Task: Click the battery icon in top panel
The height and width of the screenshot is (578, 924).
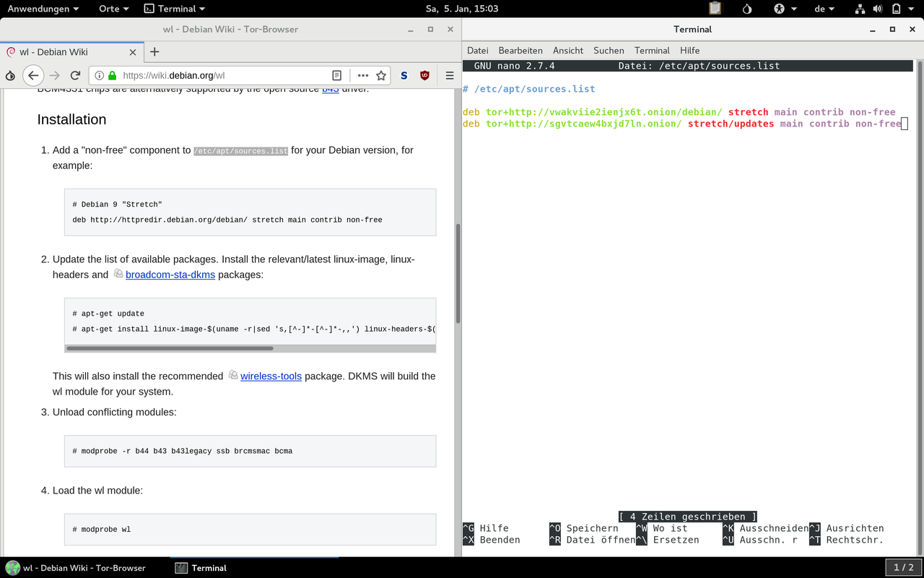Action: 896,9
